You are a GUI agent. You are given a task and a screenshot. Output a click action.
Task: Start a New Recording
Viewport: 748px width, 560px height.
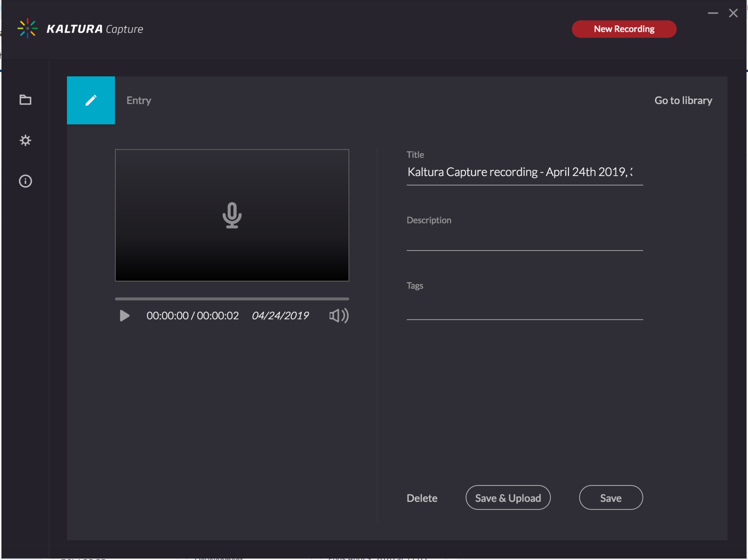tap(624, 29)
